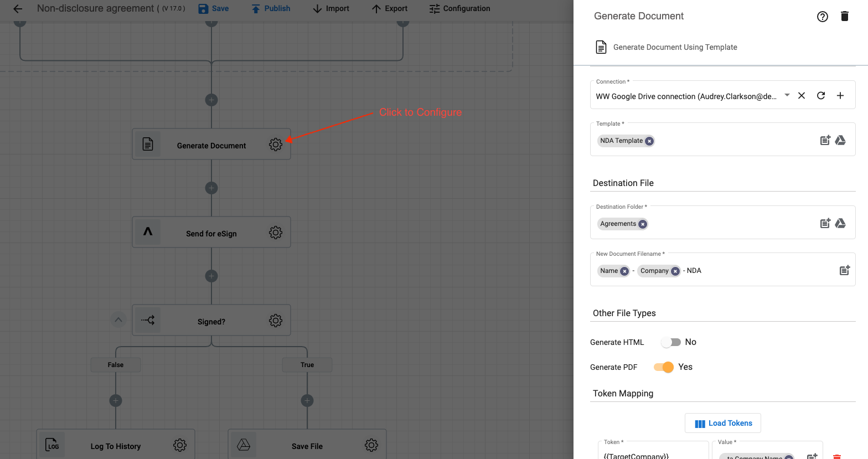Toggle Generate PDF switch
This screenshot has width=868, height=459.
[664, 367]
